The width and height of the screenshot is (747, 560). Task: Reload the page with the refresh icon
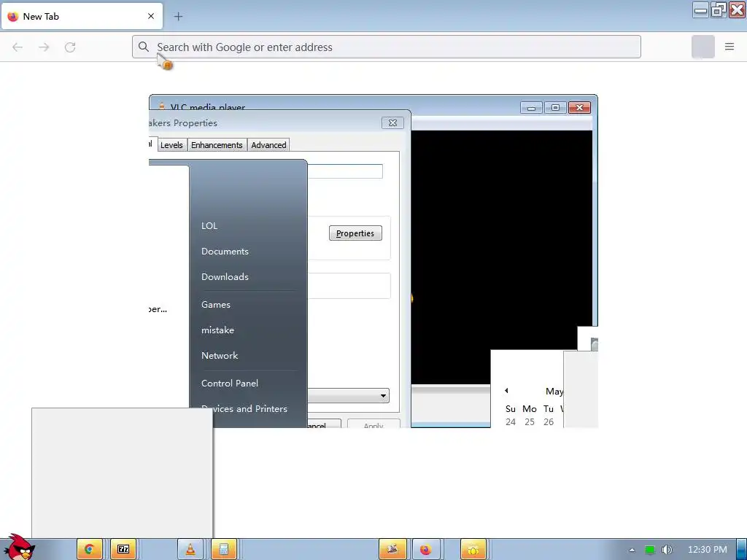coord(70,47)
